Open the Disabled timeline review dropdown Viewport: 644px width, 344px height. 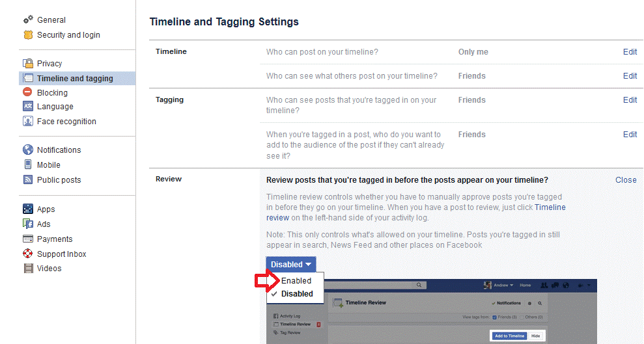click(291, 265)
